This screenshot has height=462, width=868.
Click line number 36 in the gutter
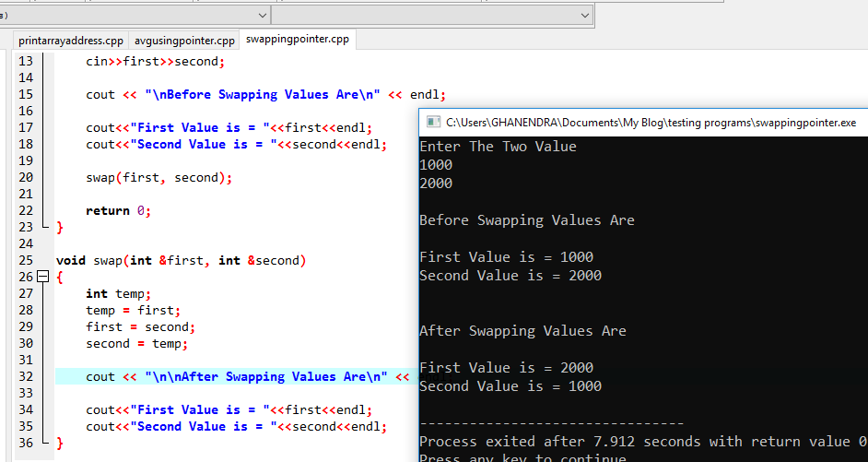coord(26,443)
